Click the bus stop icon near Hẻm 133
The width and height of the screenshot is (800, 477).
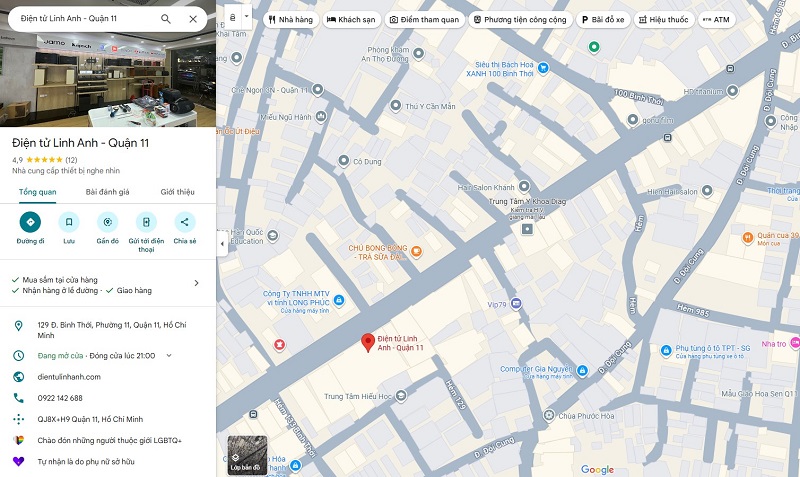pyautogui.click(x=253, y=415)
